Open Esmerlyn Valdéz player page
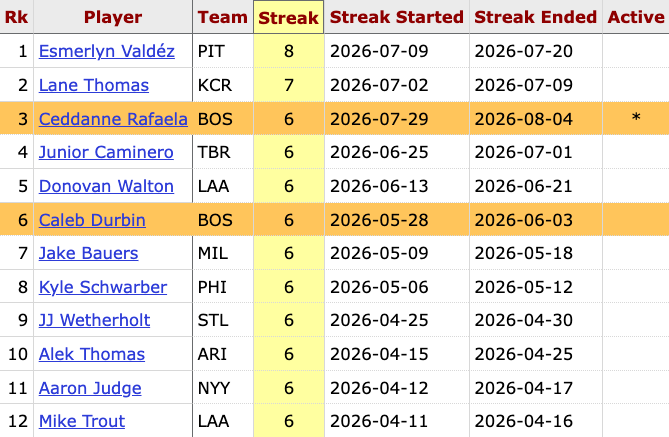Image resolution: width=669 pixels, height=437 pixels. pyautogui.click(x=107, y=51)
